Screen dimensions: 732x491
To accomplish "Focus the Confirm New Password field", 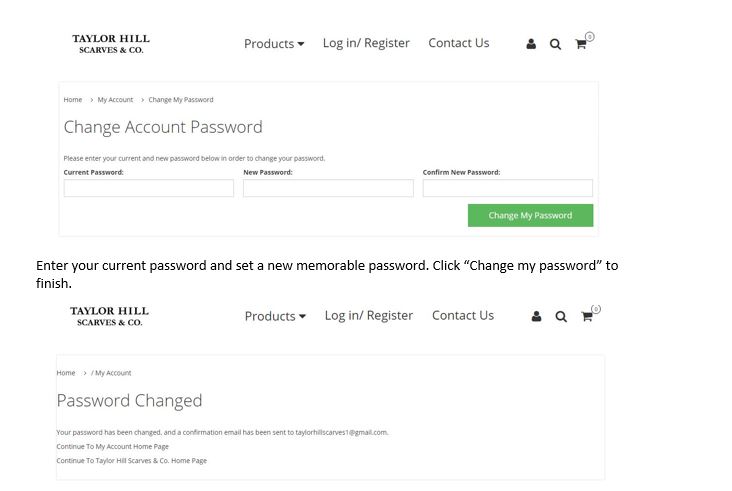I will coord(508,188).
